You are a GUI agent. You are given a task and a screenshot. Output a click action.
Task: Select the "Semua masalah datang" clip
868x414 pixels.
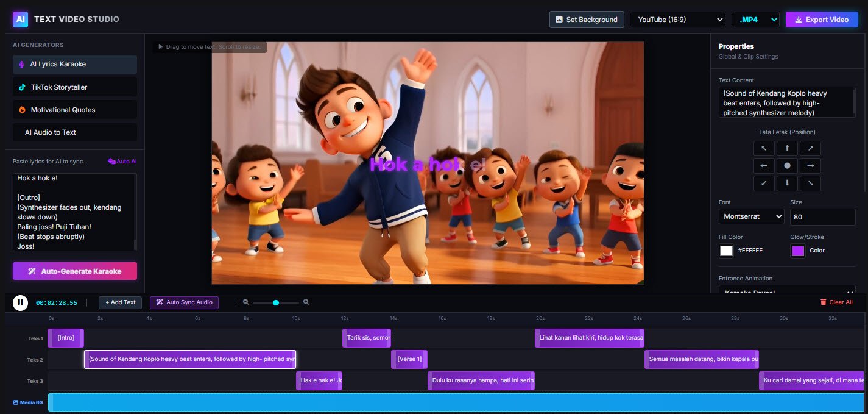tap(702, 359)
